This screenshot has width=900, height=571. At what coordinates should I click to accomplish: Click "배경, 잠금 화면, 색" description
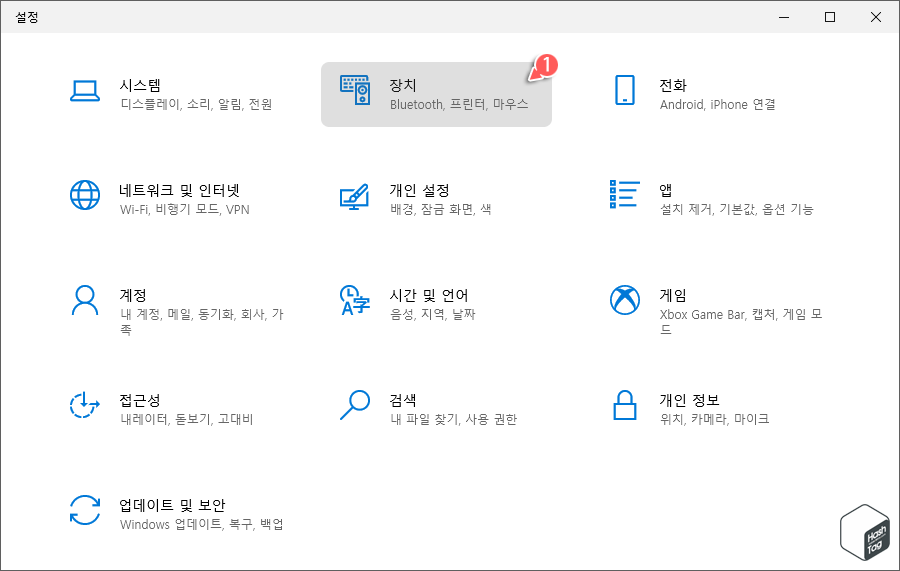coord(441,209)
